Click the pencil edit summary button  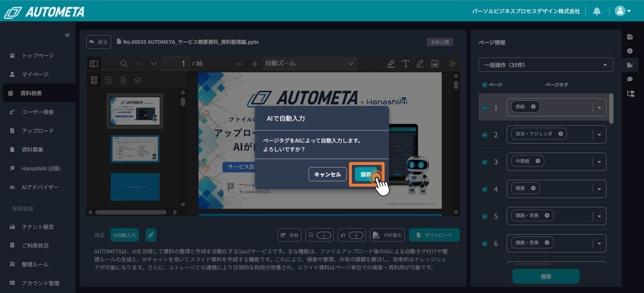[151, 235]
